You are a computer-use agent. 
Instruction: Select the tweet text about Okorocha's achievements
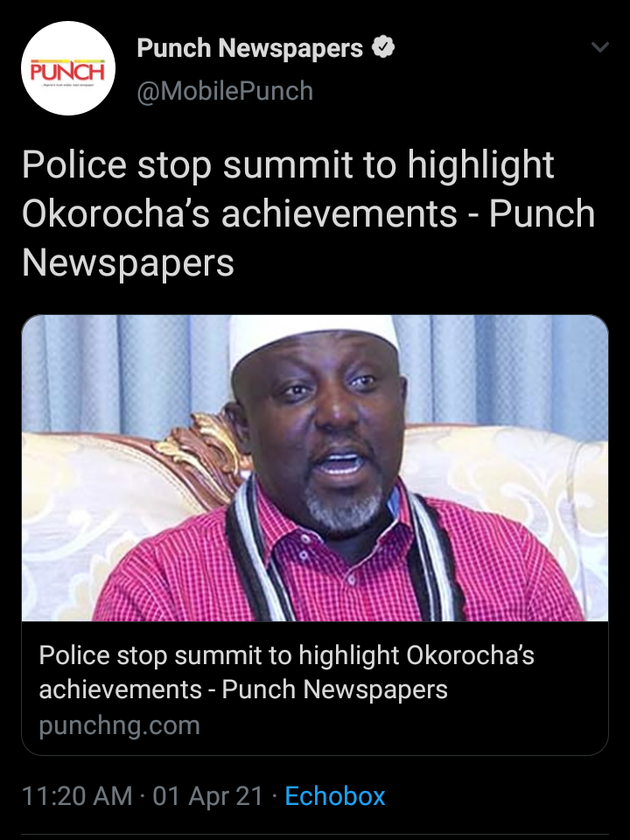[308, 213]
